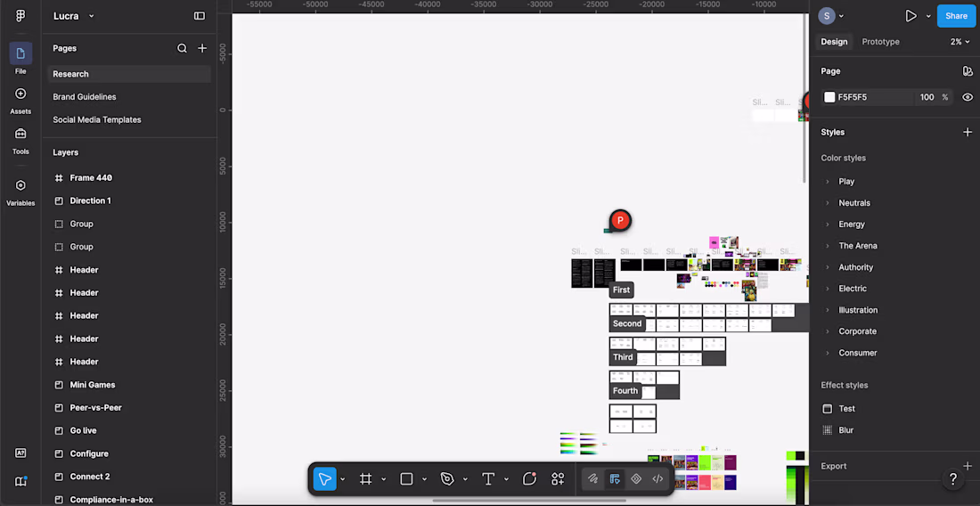Select the File sidebar icon
The height and width of the screenshot is (506, 980).
[20, 53]
